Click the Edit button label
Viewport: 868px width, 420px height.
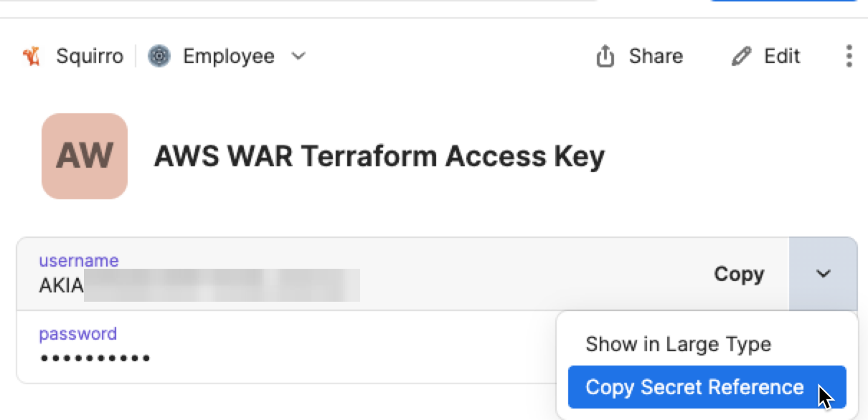tap(782, 56)
